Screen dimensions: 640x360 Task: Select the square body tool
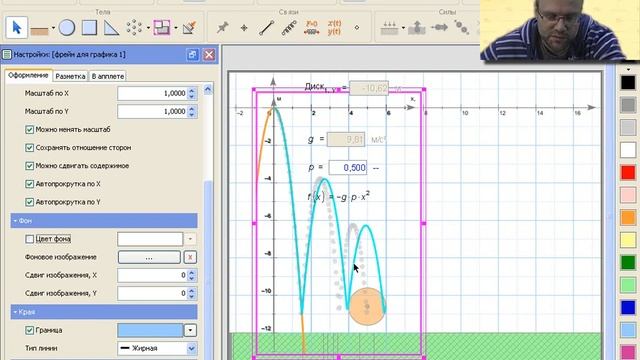[89, 28]
